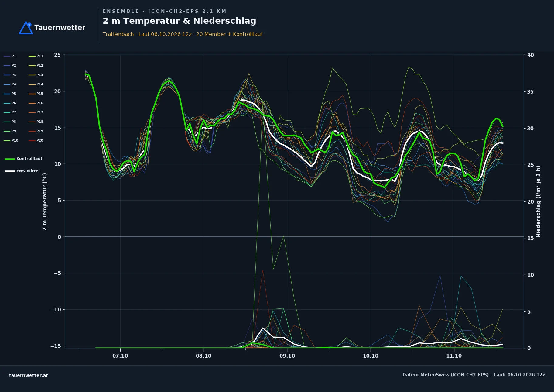Viewport: 554px width, 392px height.
Task: Select the 10.10 date label
Action: tap(371, 356)
